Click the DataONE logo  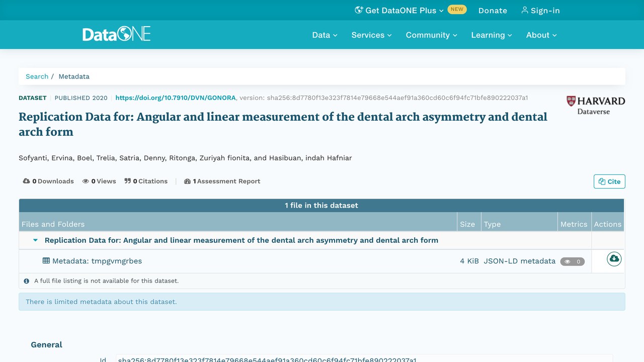[117, 34]
